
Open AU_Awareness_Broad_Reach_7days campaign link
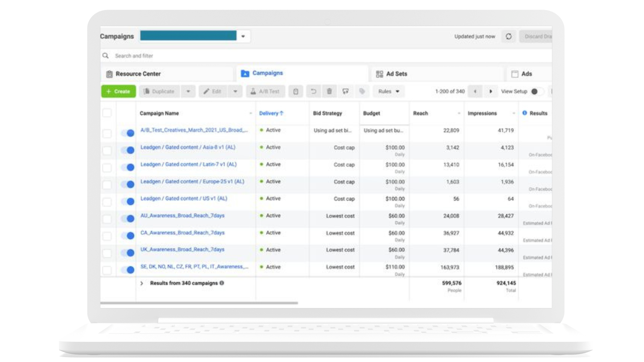coord(182,216)
